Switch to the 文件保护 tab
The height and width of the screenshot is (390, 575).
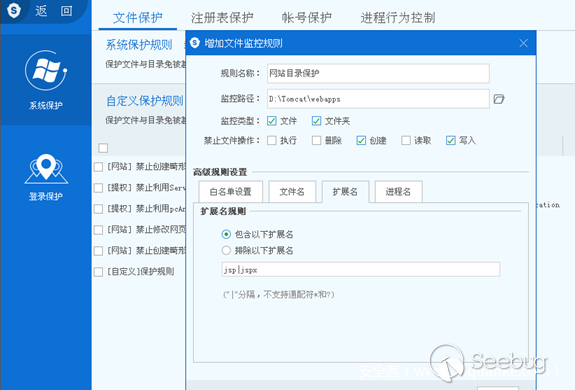coord(138,18)
